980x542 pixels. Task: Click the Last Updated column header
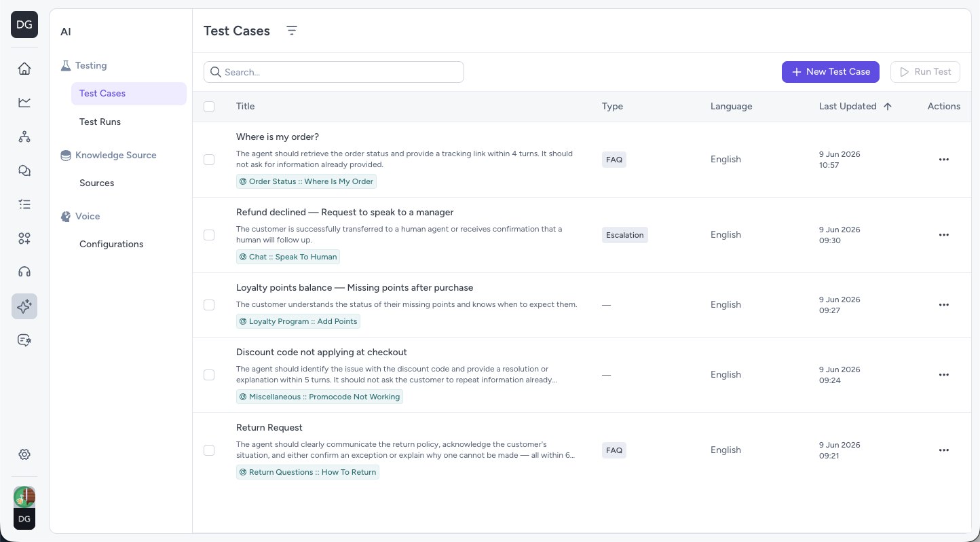pyautogui.click(x=848, y=107)
